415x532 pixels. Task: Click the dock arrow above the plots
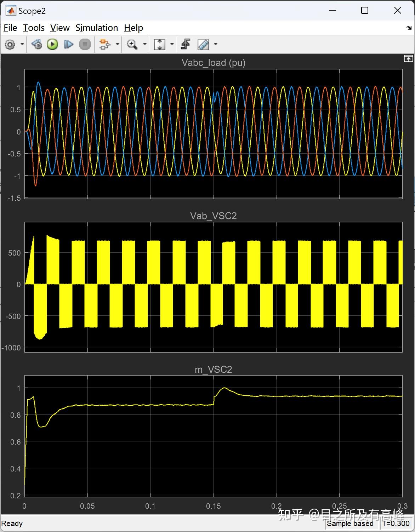(408, 58)
